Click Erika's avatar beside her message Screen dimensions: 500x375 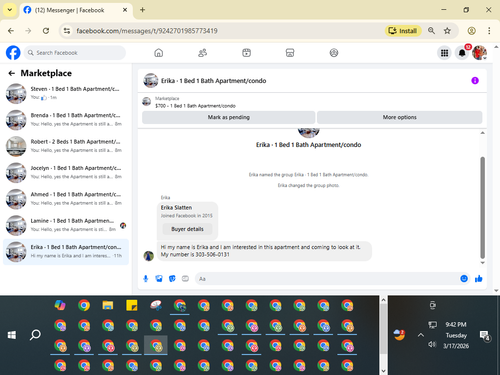(149, 256)
